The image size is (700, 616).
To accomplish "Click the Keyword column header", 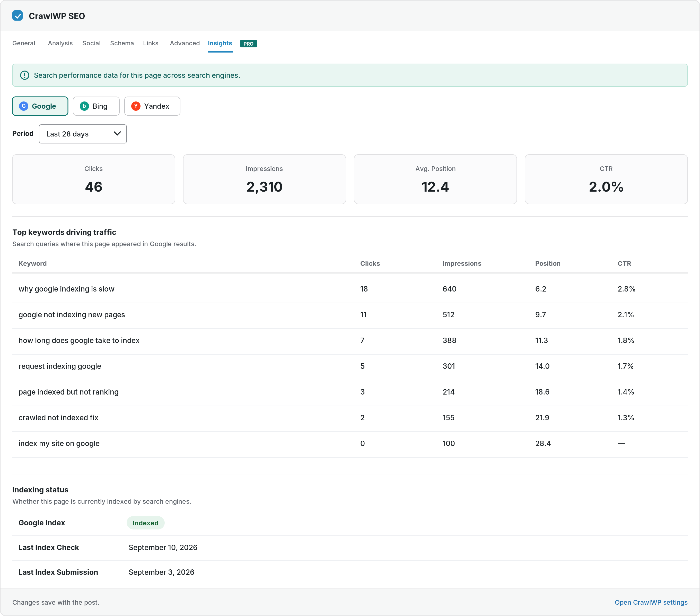I will (x=32, y=263).
